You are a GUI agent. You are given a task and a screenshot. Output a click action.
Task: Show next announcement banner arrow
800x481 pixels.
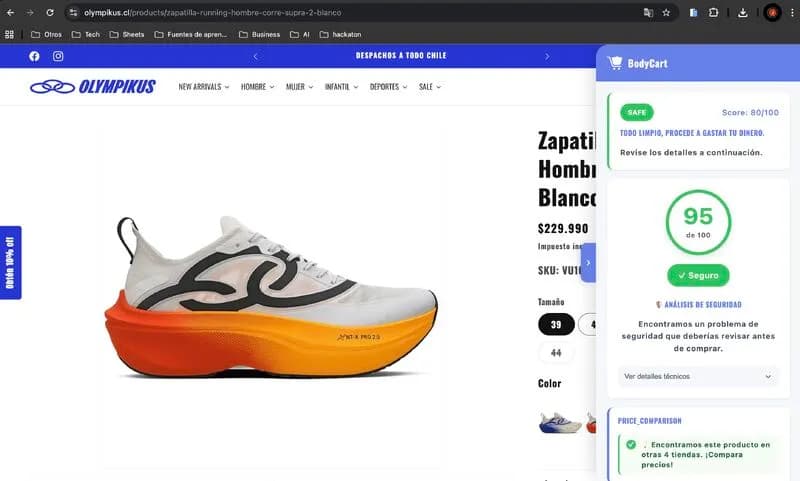(547, 56)
